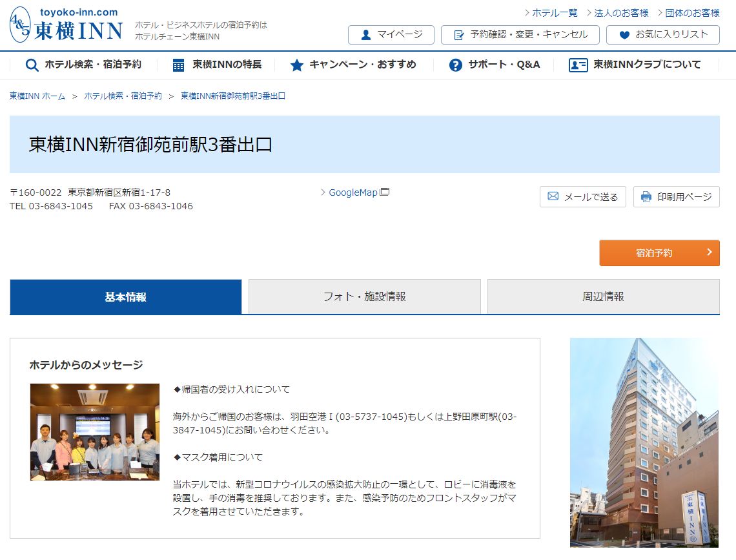The width and height of the screenshot is (736, 560).
Task: Click the 東横INN 4&5 logo
Action: pyautogui.click(x=66, y=25)
